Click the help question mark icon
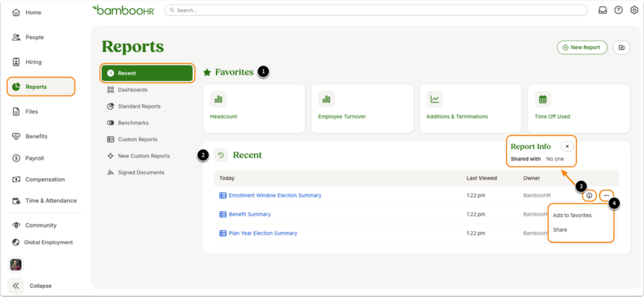 point(618,11)
